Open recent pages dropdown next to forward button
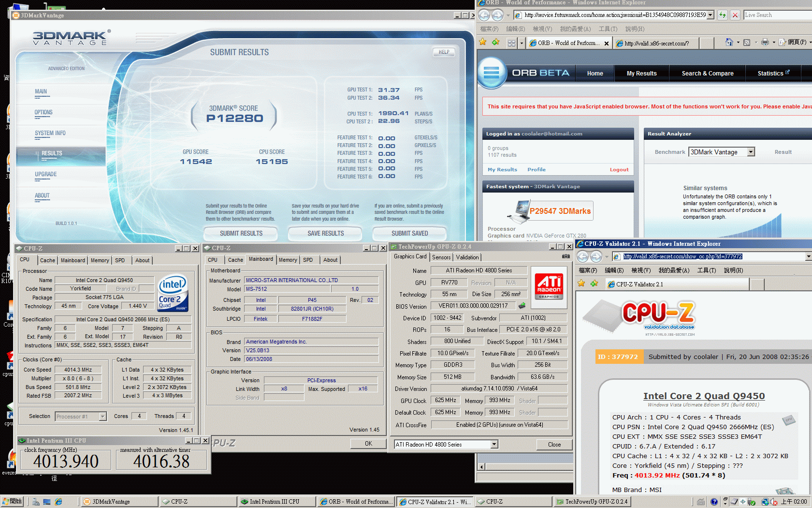This screenshot has width=812, height=508. pyautogui.click(x=508, y=15)
